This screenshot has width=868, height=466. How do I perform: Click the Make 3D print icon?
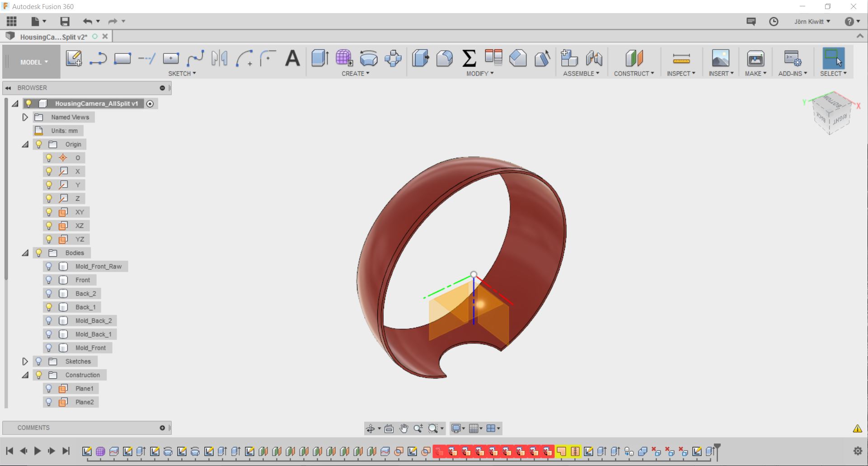point(755,58)
